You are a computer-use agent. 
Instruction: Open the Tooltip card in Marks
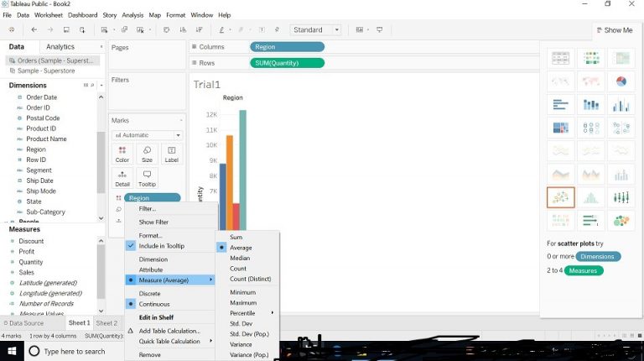coord(147,179)
